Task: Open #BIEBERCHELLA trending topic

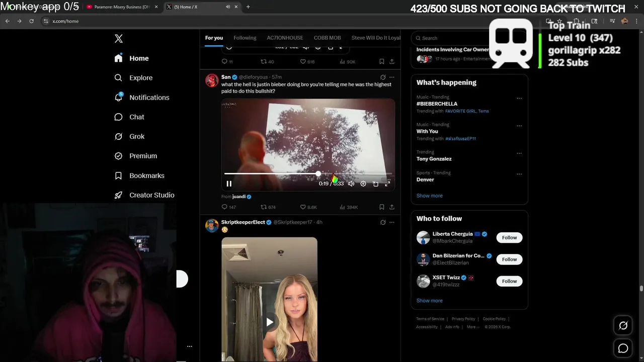Action: point(437,104)
